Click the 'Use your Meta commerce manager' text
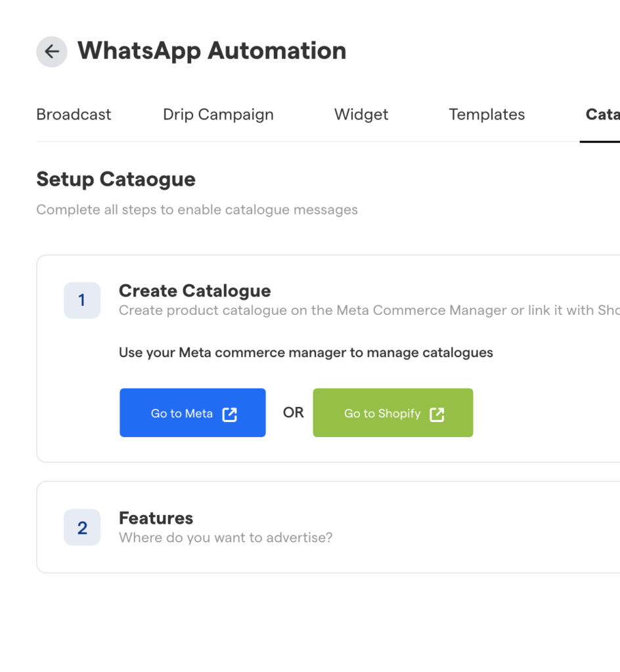 point(305,352)
